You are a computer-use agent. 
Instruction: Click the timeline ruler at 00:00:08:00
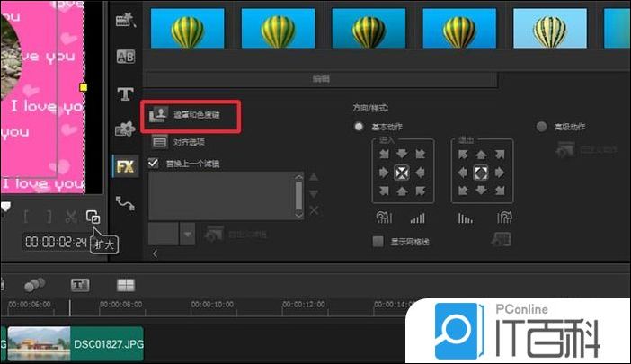tap(120, 305)
